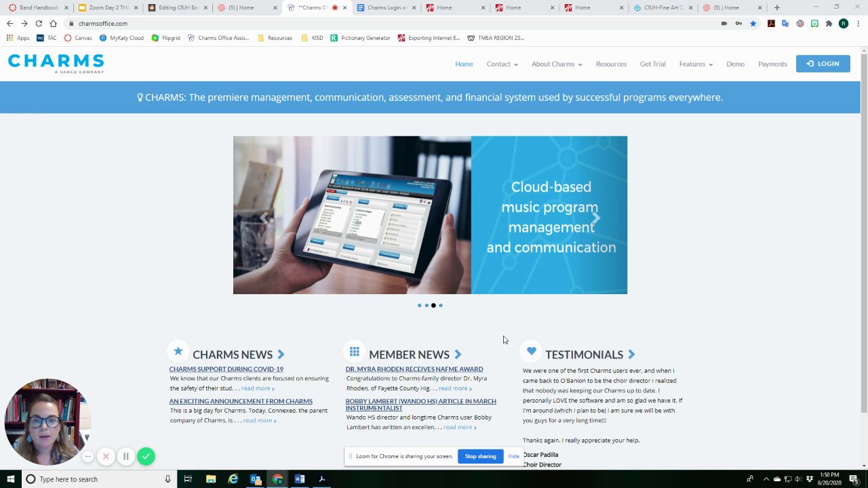Open the Windows notification center
The width and height of the screenshot is (868, 488).
click(x=854, y=479)
